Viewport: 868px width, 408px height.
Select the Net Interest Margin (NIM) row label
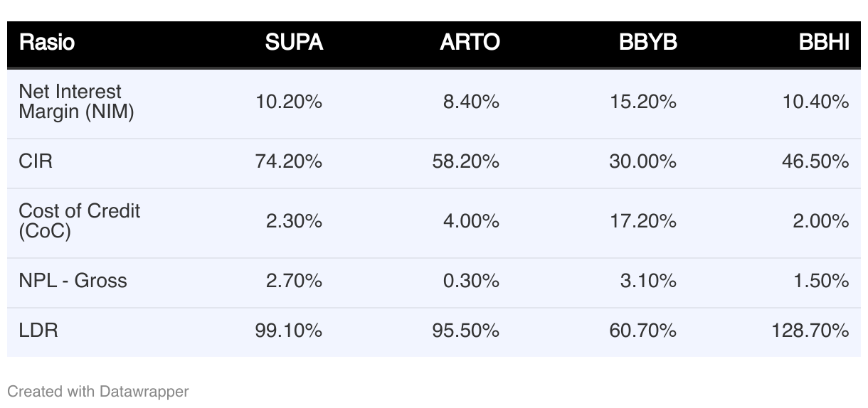point(76,102)
